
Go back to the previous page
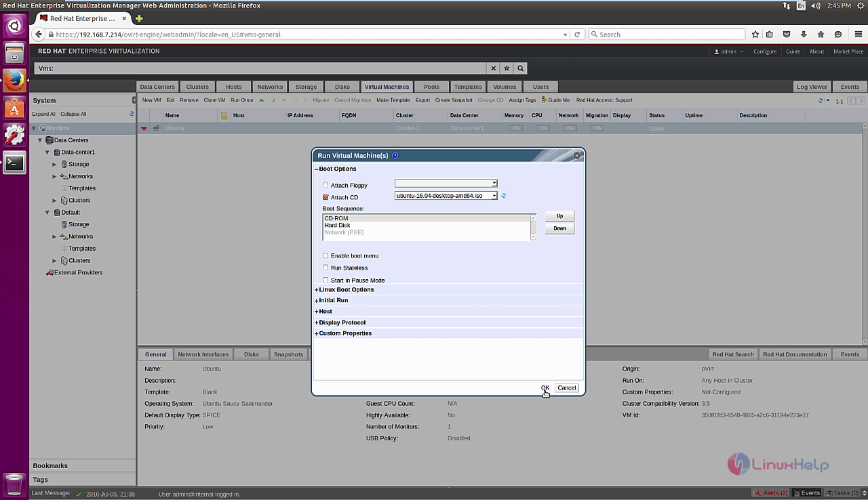coord(39,35)
